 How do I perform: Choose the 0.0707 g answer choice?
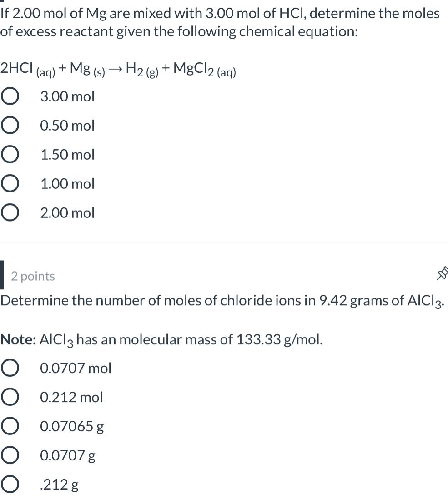pos(11,455)
